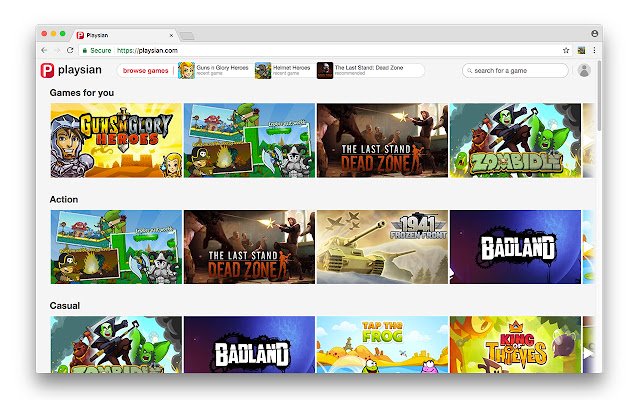
Task: Open Zombidle thumbnail in Games for you
Action: point(516,140)
